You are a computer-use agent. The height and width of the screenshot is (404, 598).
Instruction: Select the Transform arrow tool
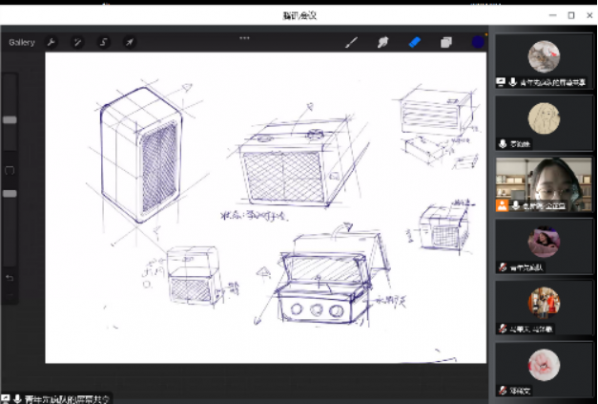pos(130,42)
